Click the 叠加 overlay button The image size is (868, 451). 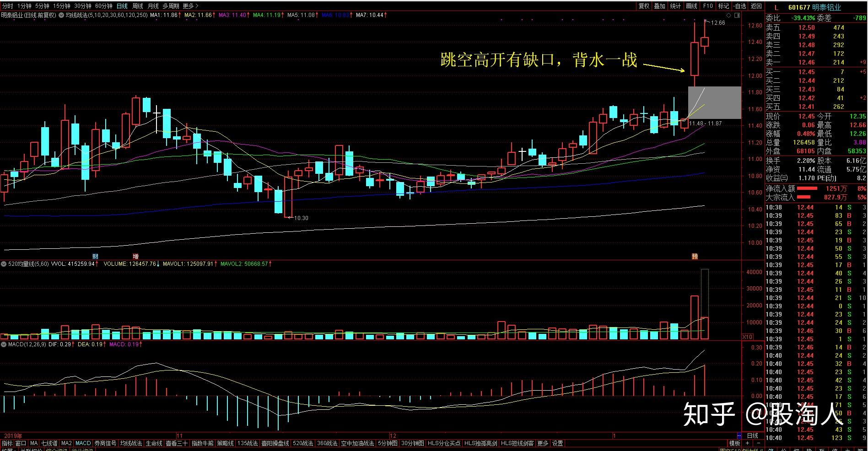pyautogui.click(x=660, y=6)
